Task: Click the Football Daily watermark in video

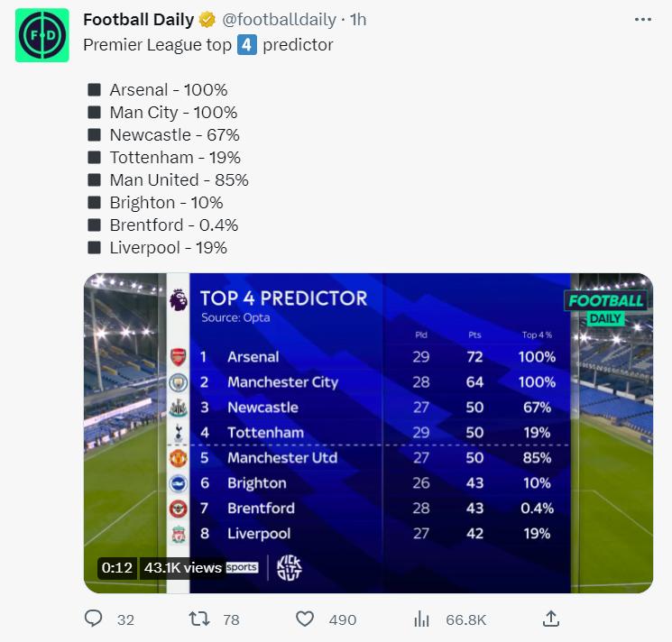Action: 605,308
